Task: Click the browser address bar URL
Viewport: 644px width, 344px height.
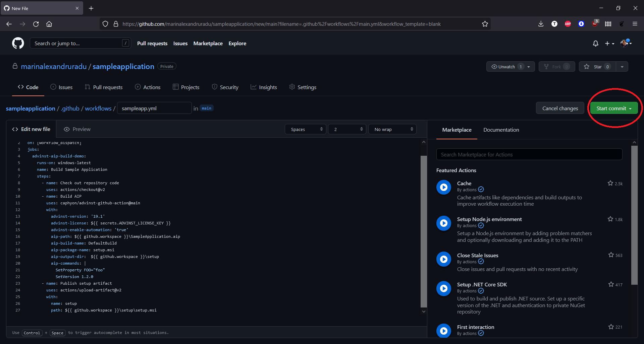Action: [281, 24]
